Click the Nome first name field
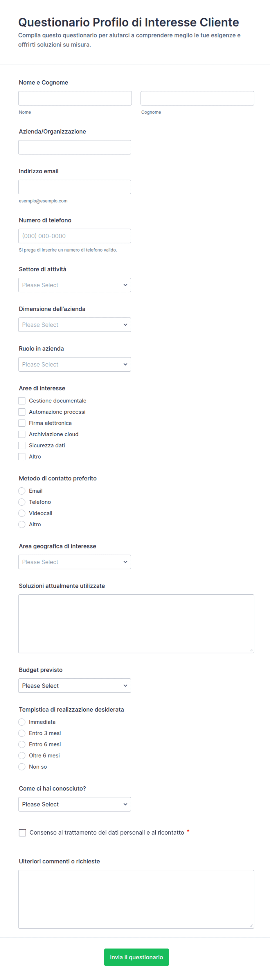This screenshot has height=980, width=270. [75, 98]
